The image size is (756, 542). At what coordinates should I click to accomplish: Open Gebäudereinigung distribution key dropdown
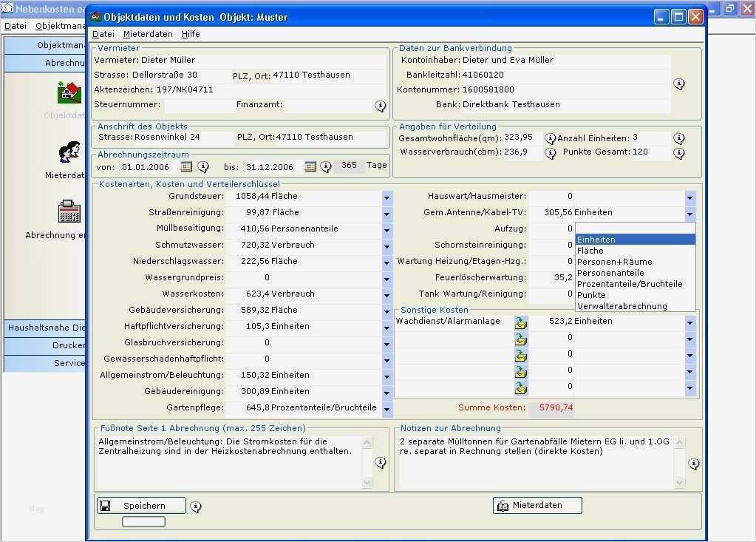pos(386,393)
